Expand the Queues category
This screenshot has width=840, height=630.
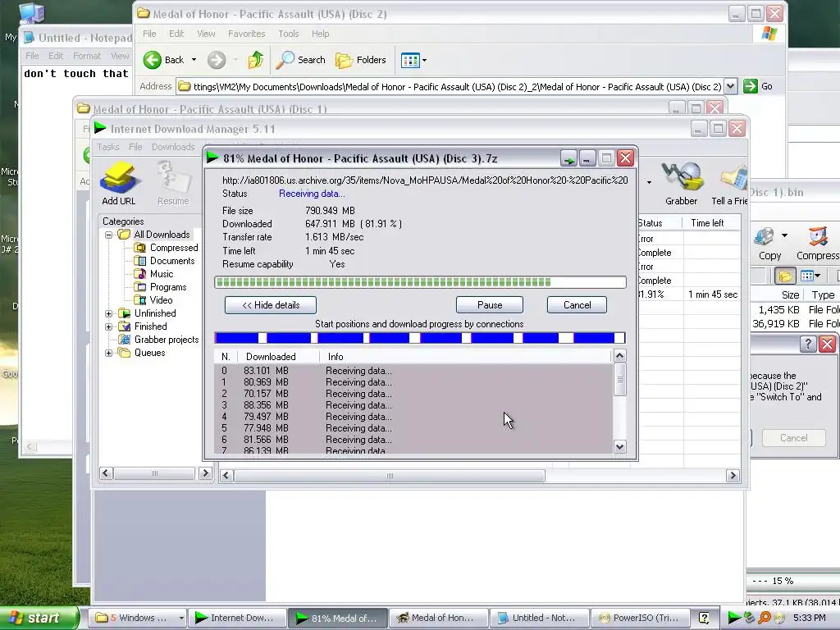tap(109, 353)
